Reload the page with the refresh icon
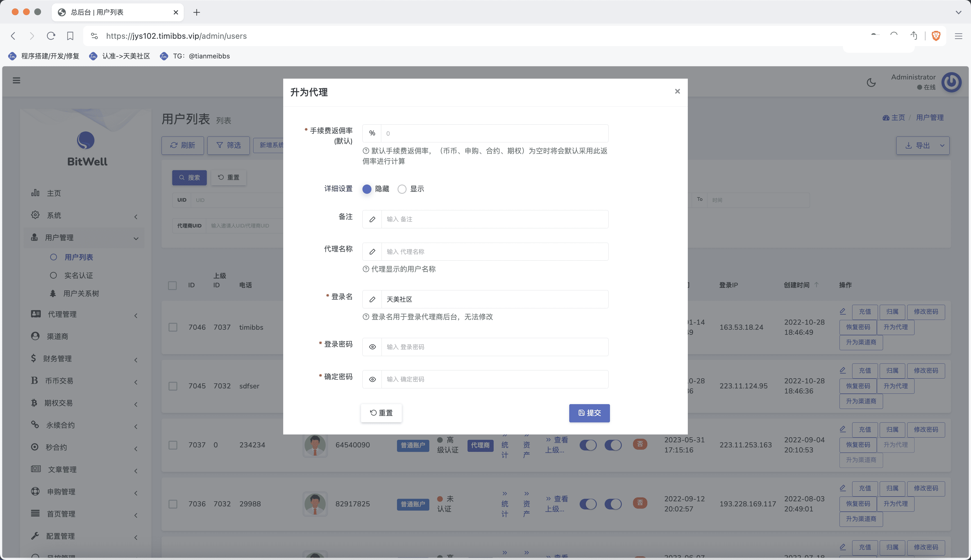Viewport: 971px width, 560px height. pyautogui.click(x=51, y=36)
